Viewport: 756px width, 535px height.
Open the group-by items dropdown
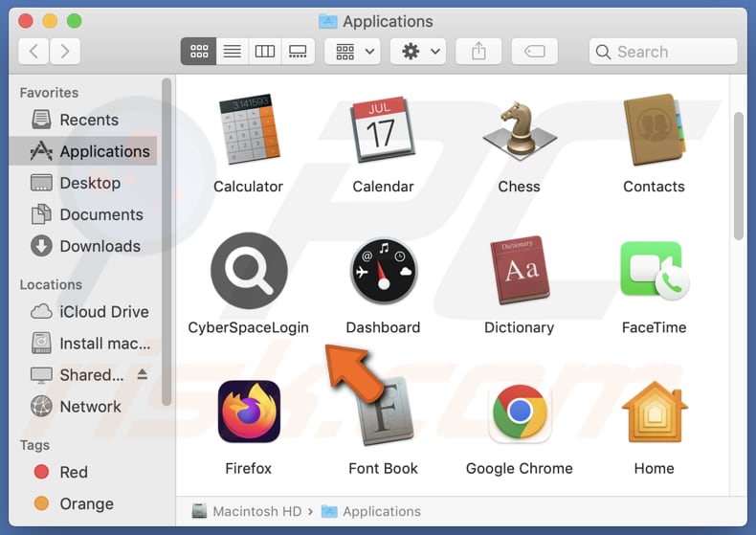pyautogui.click(x=353, y=51)
